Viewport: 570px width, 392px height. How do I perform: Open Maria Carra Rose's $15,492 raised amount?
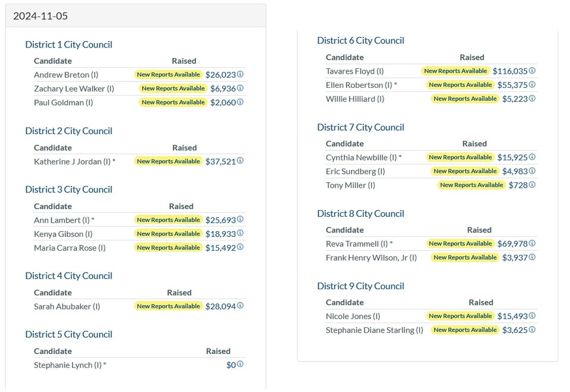(x=220, y=248)
